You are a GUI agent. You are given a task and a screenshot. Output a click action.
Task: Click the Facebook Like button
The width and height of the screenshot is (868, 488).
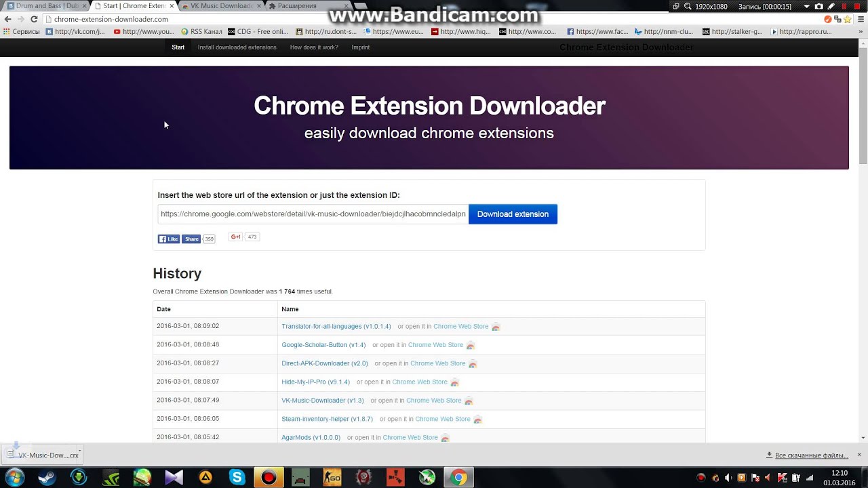(169, 239)
